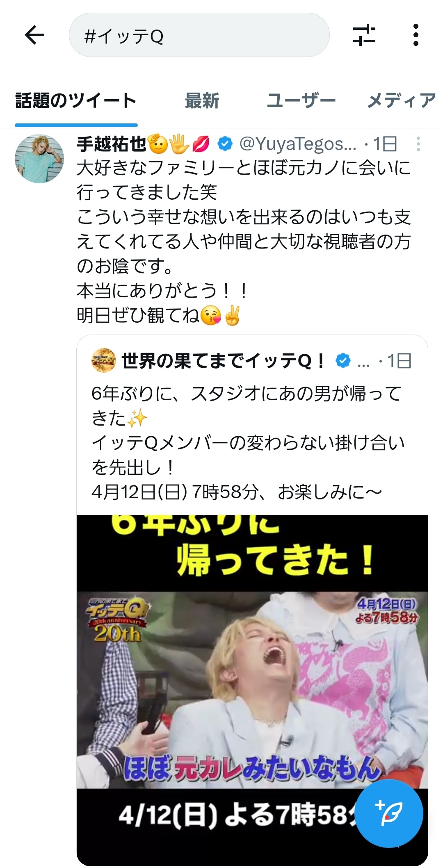The image size is (443, 868).
Task: Select the 話題のツイート tab
Action: click(76, 100)
